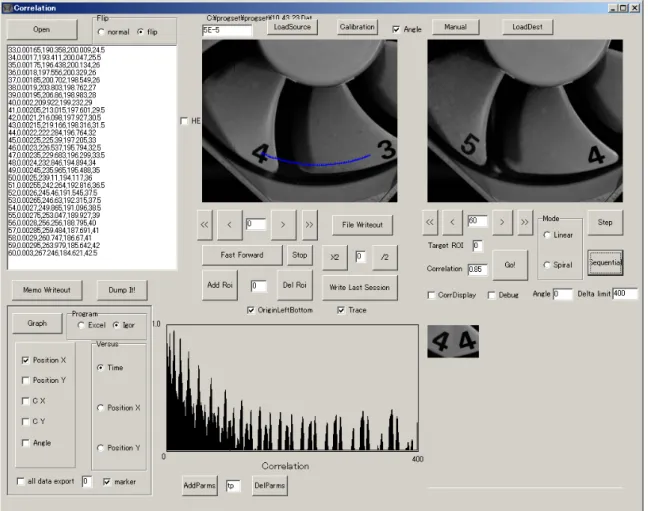Enable the Angle checkbox in graph panel
Viewport: 648px width, 511px height.
pos(25,443)
